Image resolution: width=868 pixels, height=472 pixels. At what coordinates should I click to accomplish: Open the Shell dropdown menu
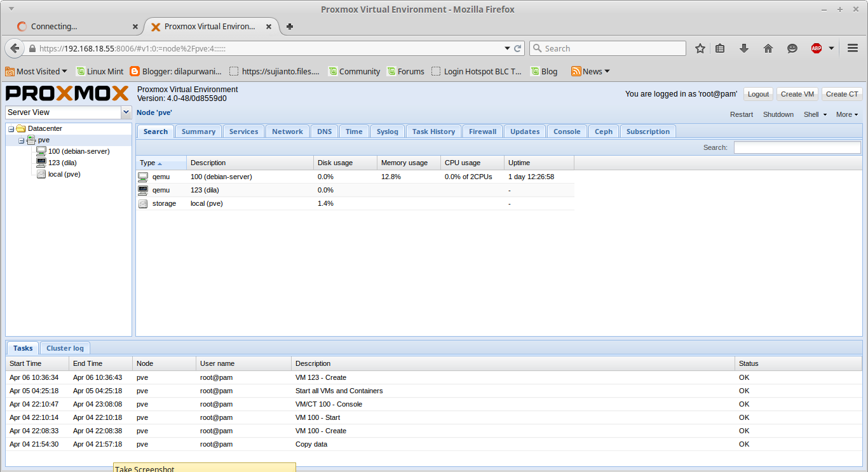click(815, 114)
